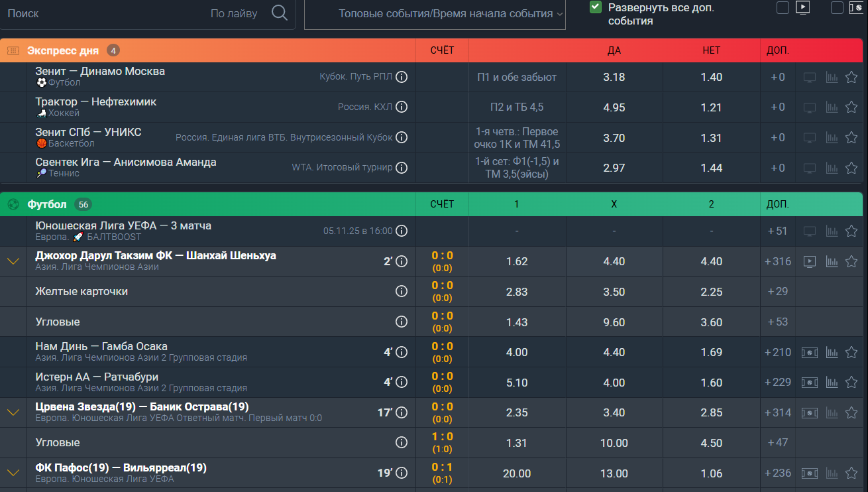Open the Топовые события sorting dropdown
Viewport: 868px width, 492px height.
coord(435,14)
